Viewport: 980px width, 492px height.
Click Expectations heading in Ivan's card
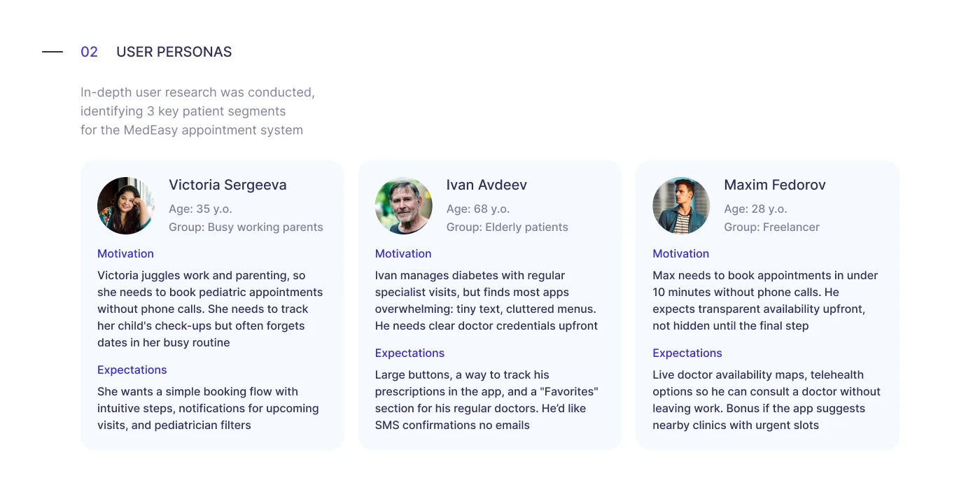coord(409,353)
